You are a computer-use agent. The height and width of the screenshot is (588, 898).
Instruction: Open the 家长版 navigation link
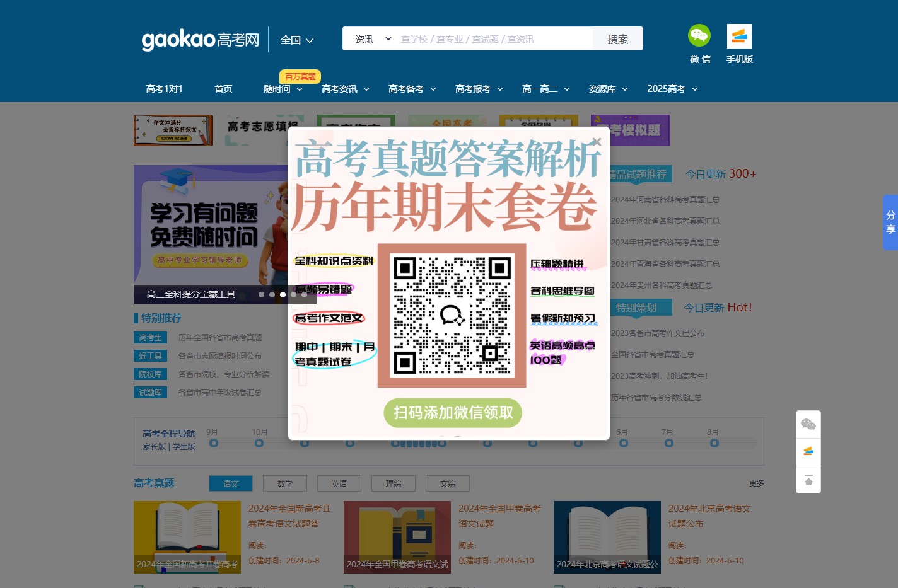154,447
